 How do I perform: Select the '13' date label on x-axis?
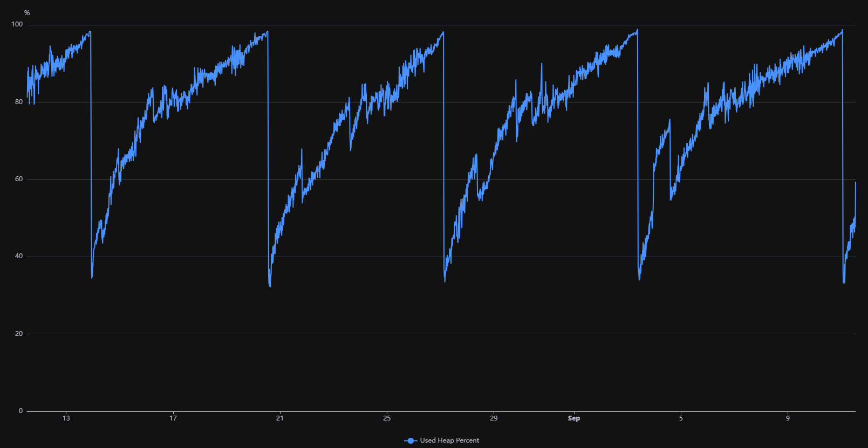(x=66, y=418)
